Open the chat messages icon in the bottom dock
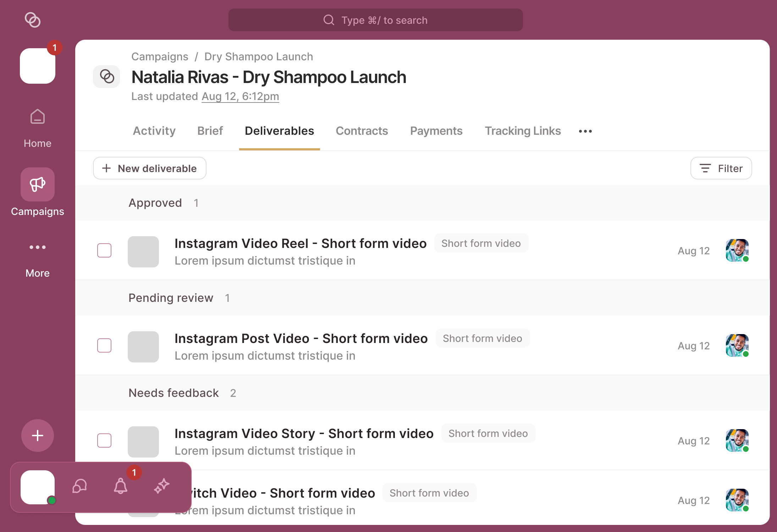The image size is (777, 532). [79, 487]
